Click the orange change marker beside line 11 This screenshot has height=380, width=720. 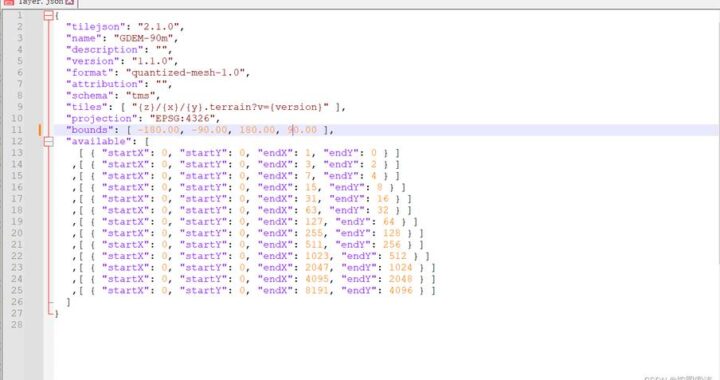(x=40, y=130)
